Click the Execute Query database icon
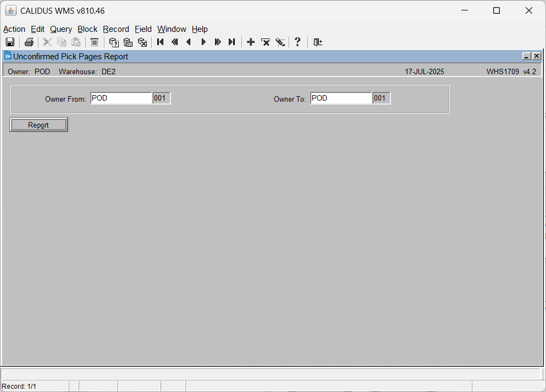The height and width of the screenshot is (392, 546). pyautogui.click(x=128, y=42)
